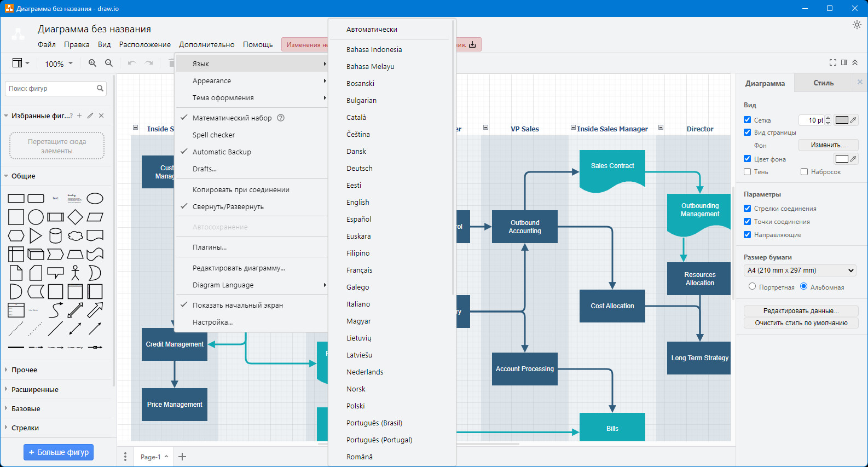Click the undo arrow icon
This screenshot has width=868, height=467.
[x=132, y=63]
